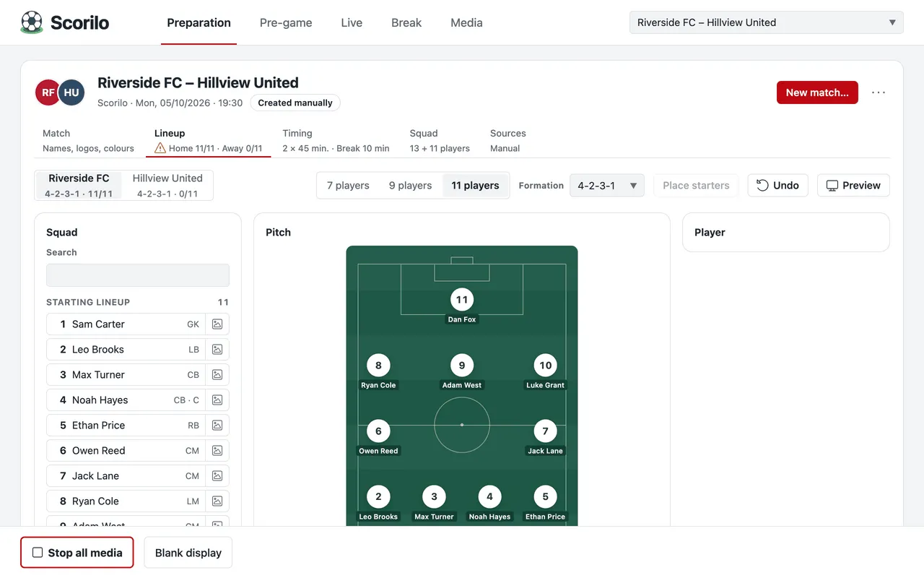
Task: Click the squad Search field
Action: (138, 275)
